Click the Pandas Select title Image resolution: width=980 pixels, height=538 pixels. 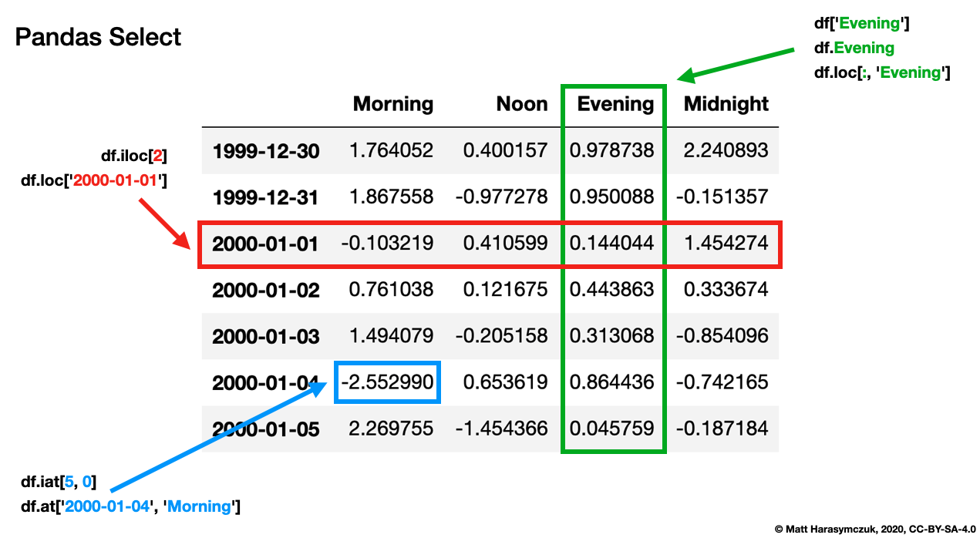click(x=98, y=36)
